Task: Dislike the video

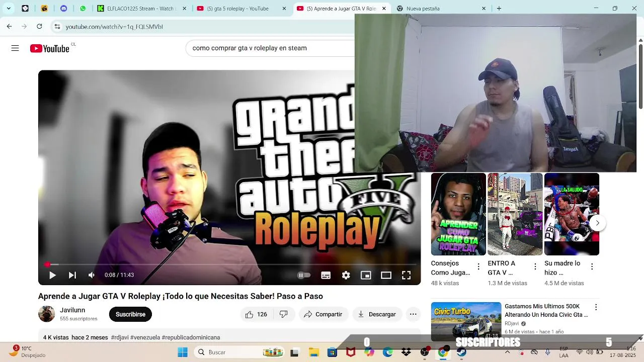Action: pyautogui.click(x=284, y=314)
